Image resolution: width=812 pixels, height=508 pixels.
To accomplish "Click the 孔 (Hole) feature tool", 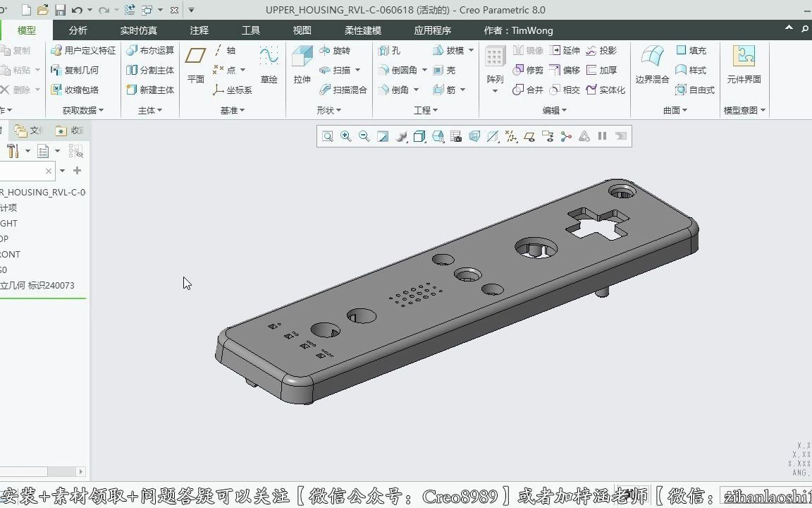I will tap(390, 51).
